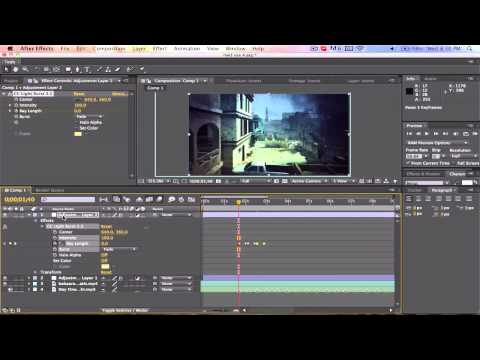
Task: Open the Composition Mini-Flowchart in timeline
Action: click(x=104, y=199)
